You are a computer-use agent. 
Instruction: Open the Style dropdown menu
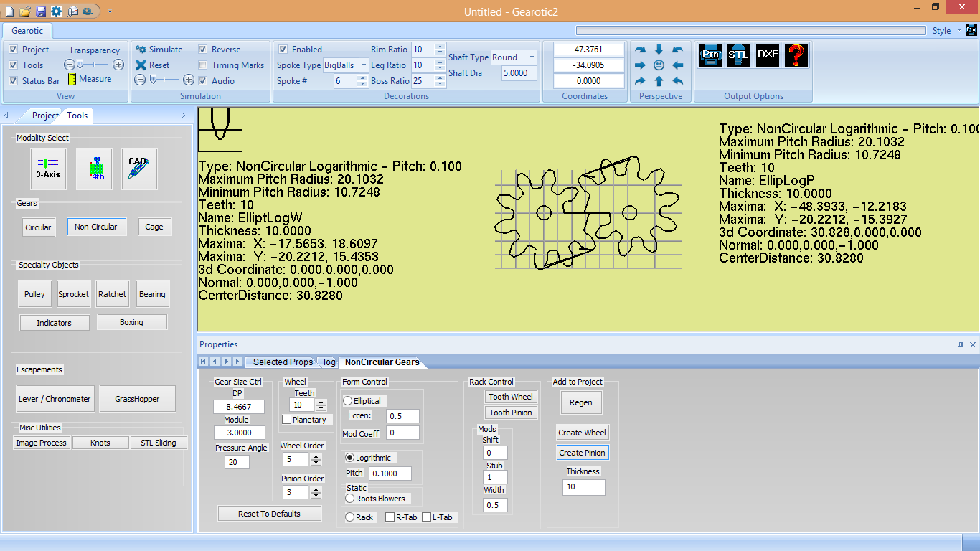(946, 31)
